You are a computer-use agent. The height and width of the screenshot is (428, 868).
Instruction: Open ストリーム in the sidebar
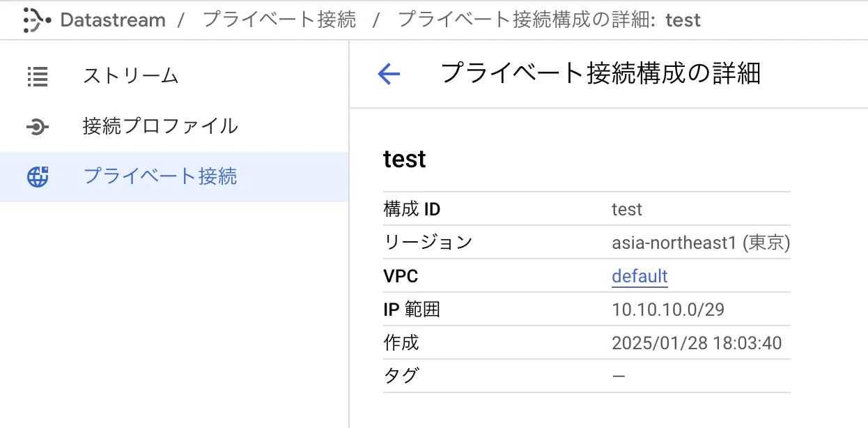coord(131,76)
